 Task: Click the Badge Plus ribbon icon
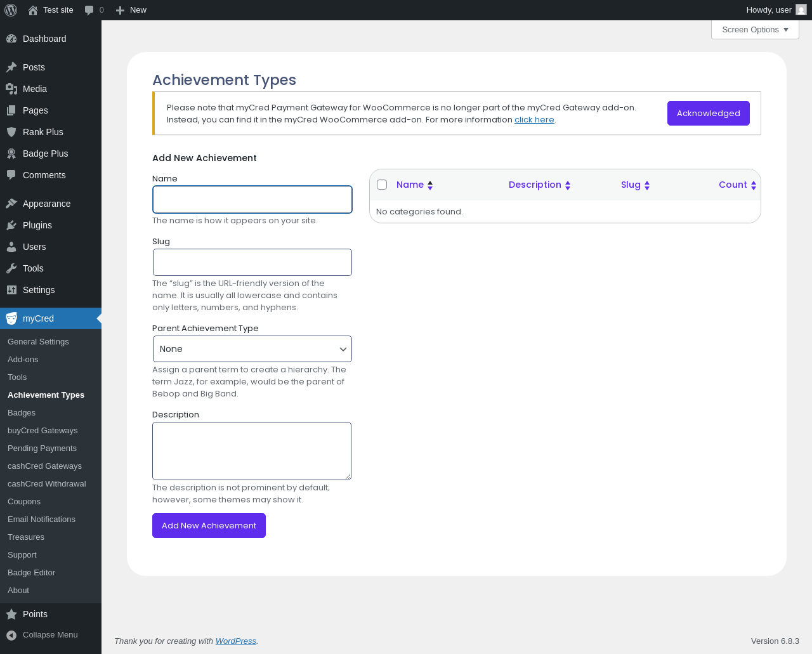coord(11,154)
